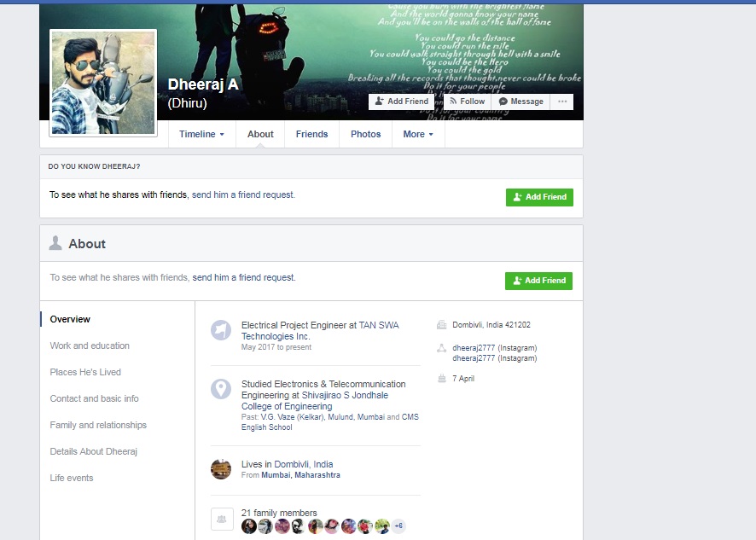
Task: Open Life events section
Action: [x=72, y=479]
